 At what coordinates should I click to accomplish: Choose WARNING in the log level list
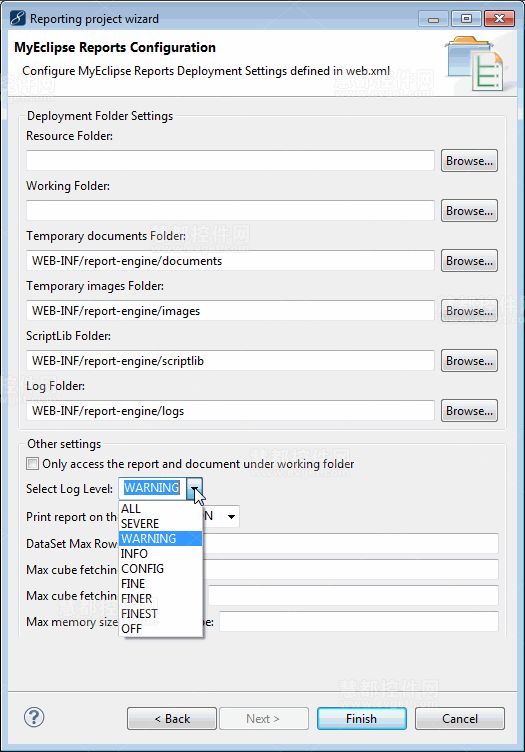tap(160, 539)
